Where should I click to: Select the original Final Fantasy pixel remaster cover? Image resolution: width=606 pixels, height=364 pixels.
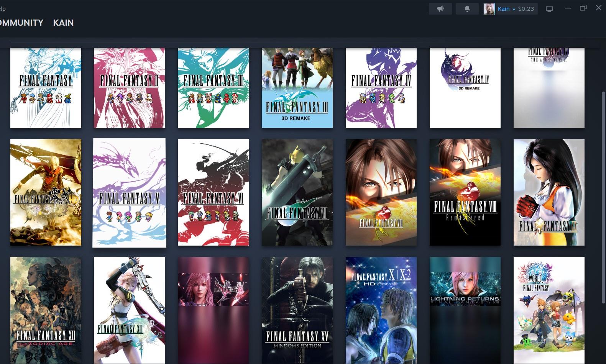[x=46, y=88]
